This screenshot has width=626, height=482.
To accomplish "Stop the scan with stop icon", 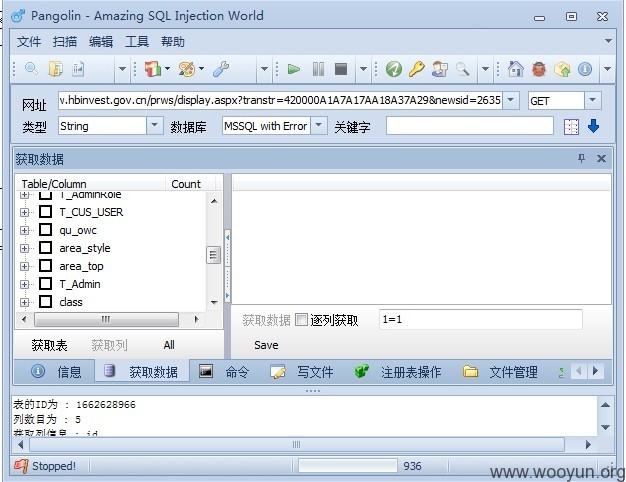I will [x=341, y=69].
